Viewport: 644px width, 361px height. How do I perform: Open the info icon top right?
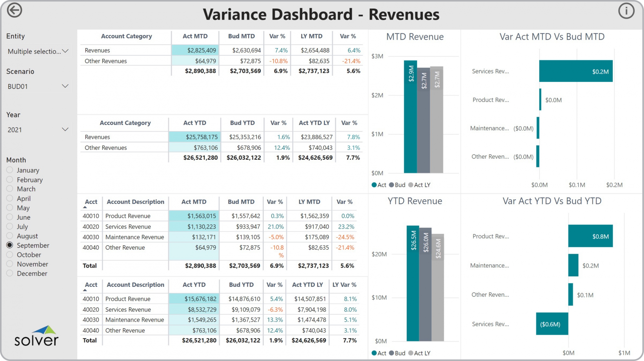pos(626,11)
